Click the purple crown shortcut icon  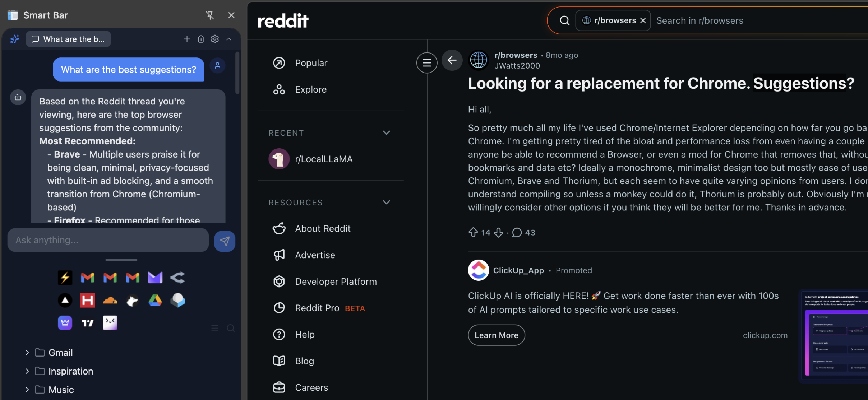point(65,322)
